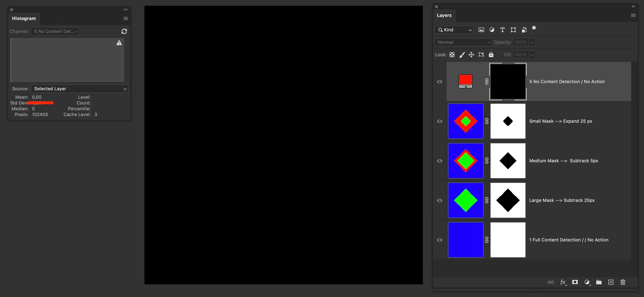Click the adjustment layer filter icon
644x297 pixels.
492,30
